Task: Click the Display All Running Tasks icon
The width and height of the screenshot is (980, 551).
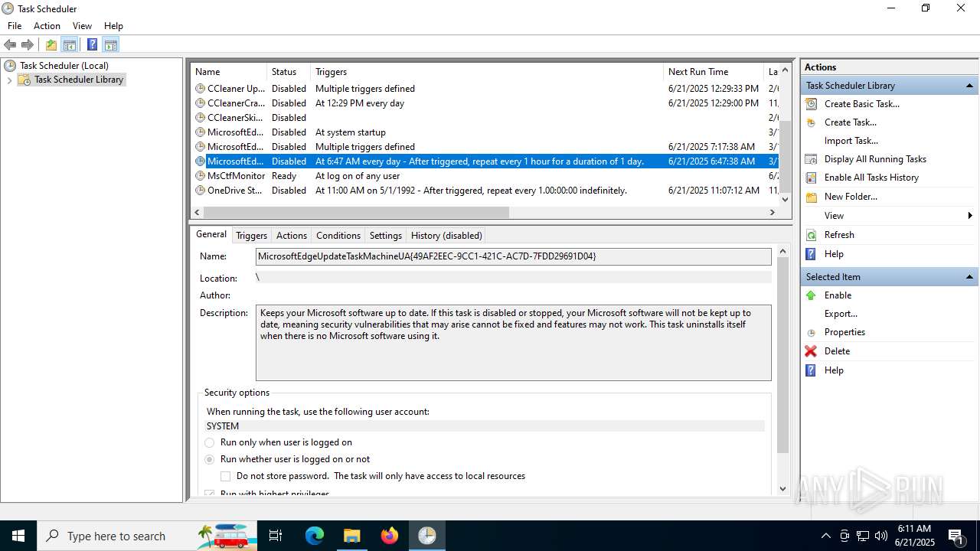Action: click(x=811, y=159)
